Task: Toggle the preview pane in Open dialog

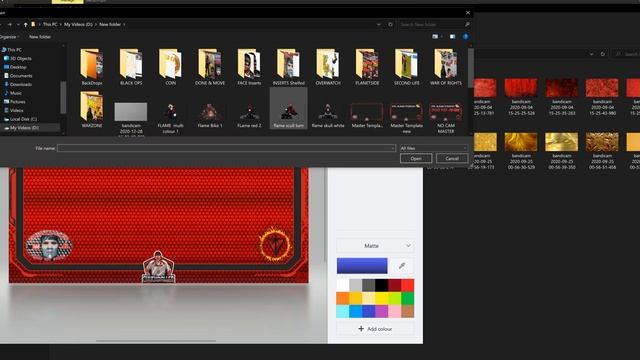Action: pos(452,37)
